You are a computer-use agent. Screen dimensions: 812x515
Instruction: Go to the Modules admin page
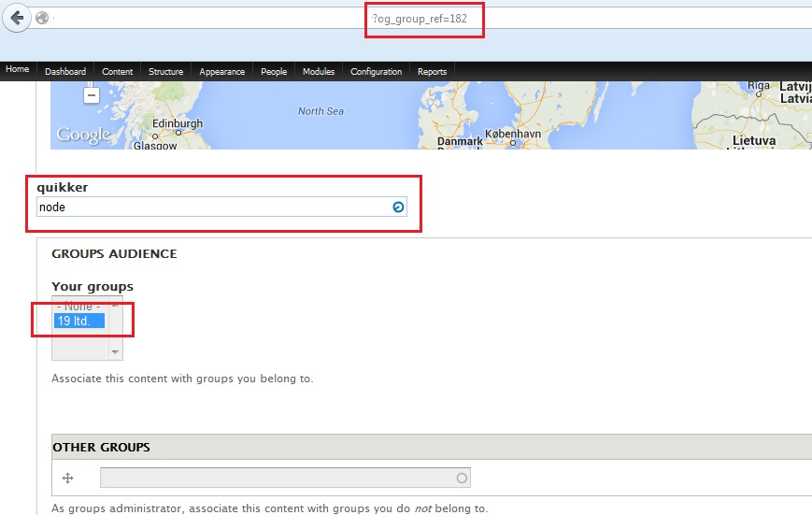[x=319, y=72]
